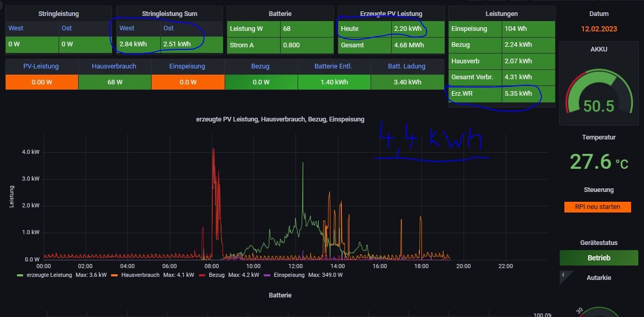
Task: Toggle erzeugte Leistung series in chart legend
Action: pos(49,275)
